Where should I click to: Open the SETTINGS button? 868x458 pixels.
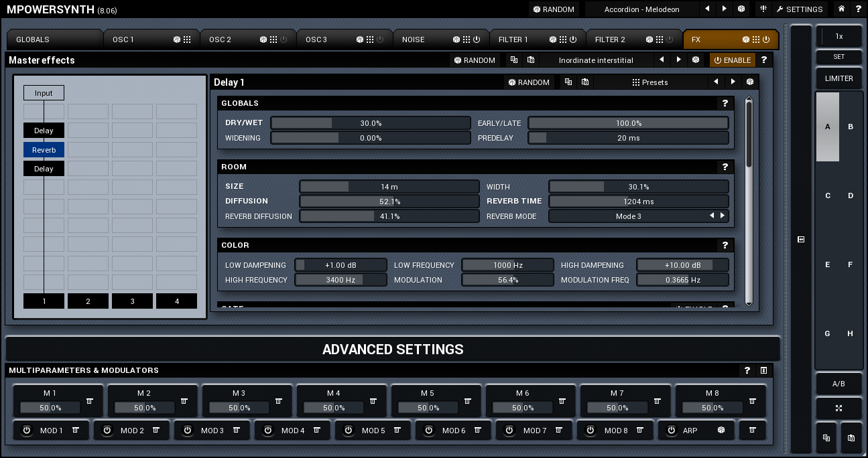[x=799, y=9]
